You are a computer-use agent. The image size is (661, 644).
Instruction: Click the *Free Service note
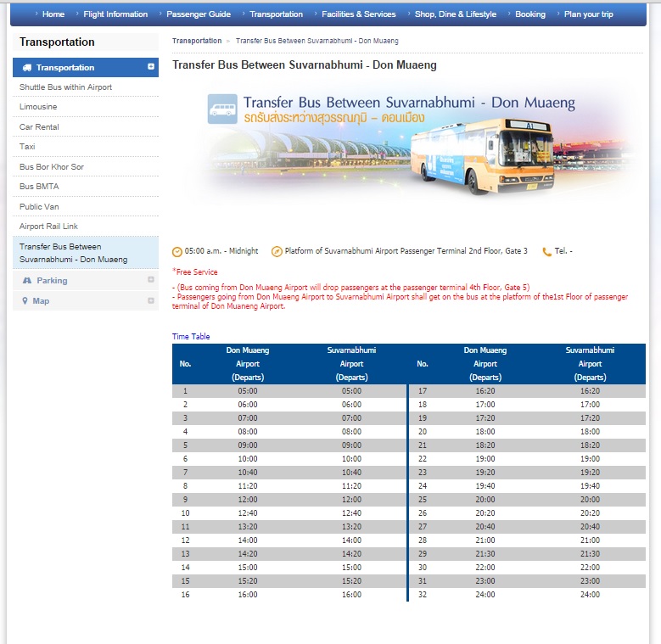pos(195,272)
